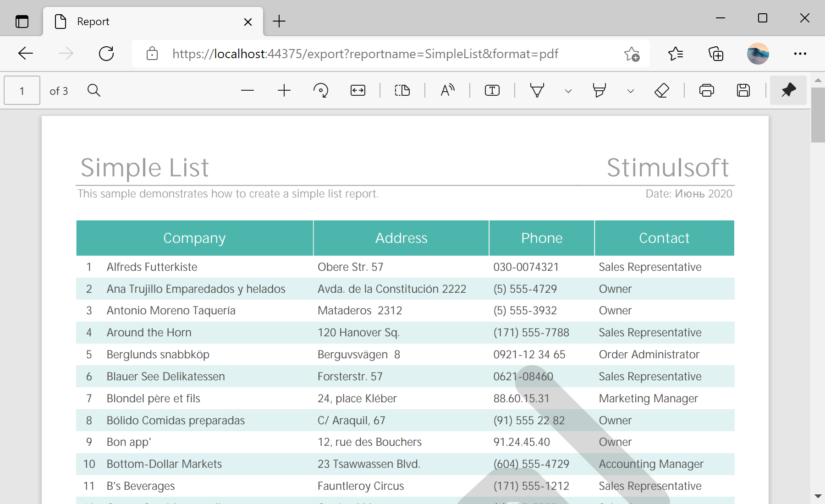
Task: Toggle the pin toolbar button
Action: [788, 90]
